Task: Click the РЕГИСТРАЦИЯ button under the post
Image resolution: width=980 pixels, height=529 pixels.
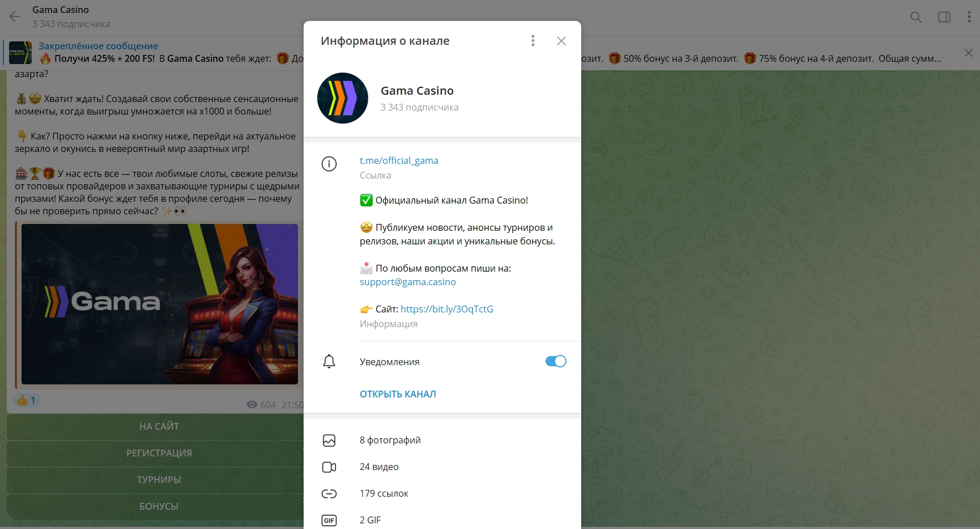Action: point(159,453)
